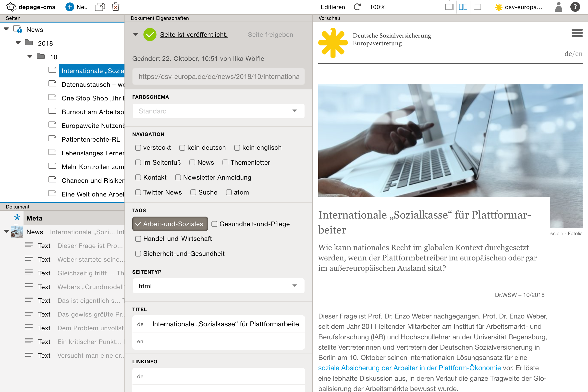Open the Seitentyp html dropdown
The width and height of the screenshot is (588, 392).
pos(218,286)
